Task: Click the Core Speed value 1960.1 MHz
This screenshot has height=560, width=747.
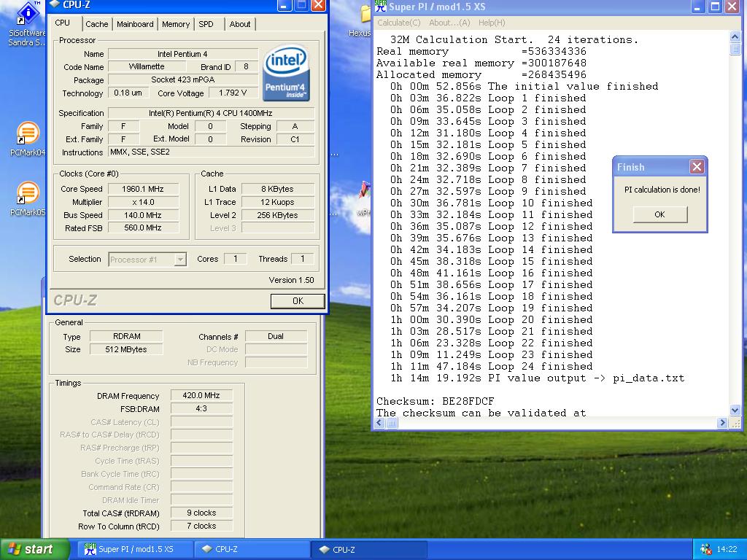Action: tap(143, 189)
